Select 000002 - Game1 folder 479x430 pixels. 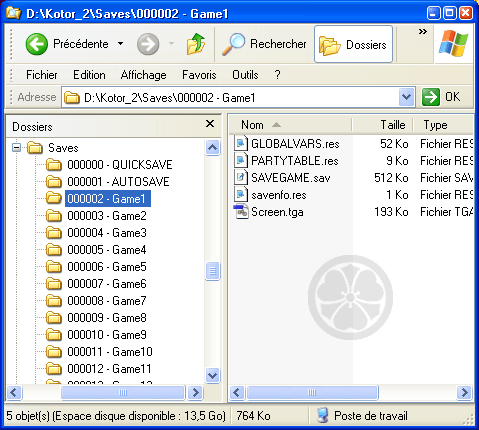coord(107,199)
